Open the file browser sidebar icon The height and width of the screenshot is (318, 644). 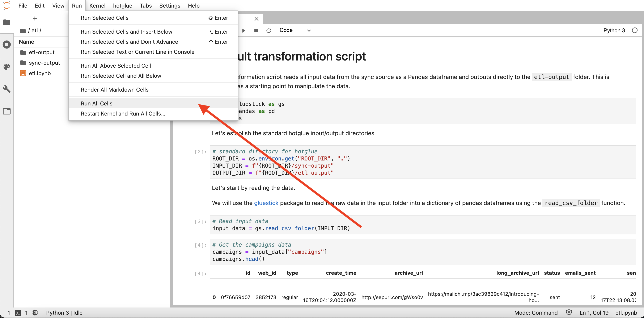[7, 22]
